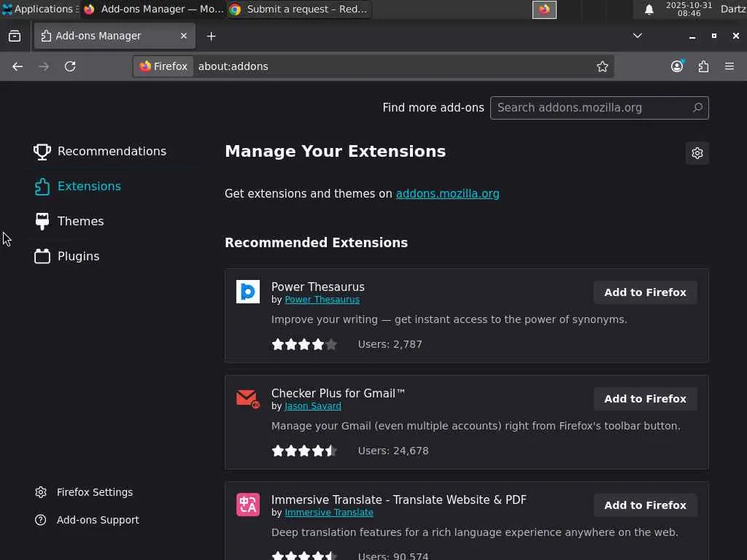This screenshot has width=747, height=560.
Task: Open the Plugins category
Action: 78,256
